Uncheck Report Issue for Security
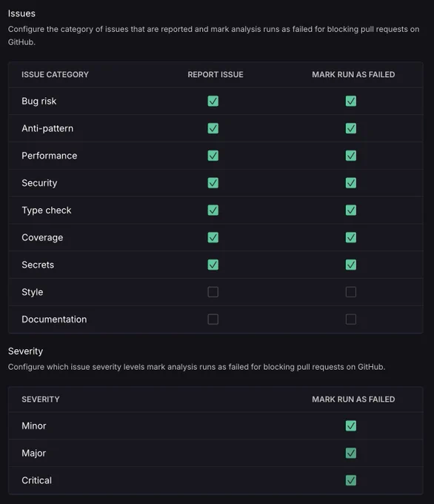 coord(213,183)
